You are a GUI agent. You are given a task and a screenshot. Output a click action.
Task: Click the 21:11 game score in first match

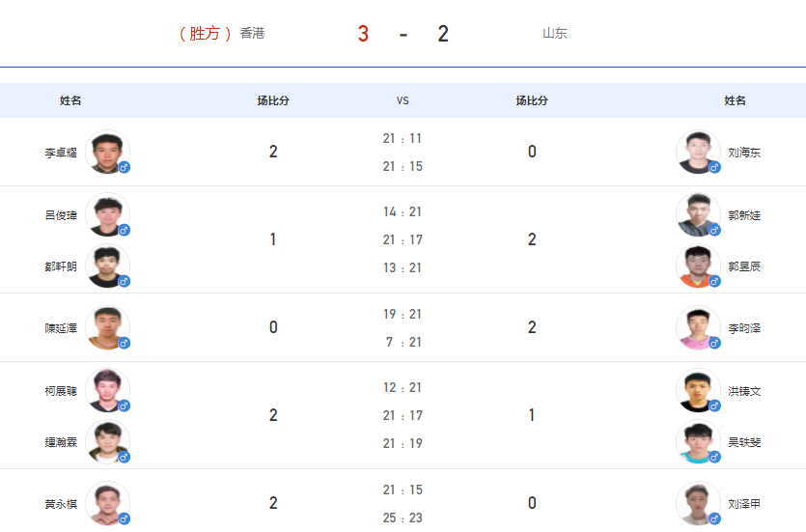coord(403,139)
